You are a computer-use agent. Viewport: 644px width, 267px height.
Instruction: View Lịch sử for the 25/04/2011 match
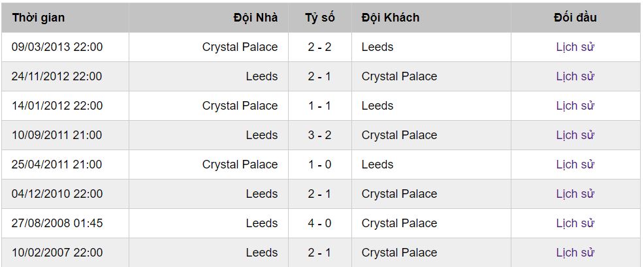(575, 165)
